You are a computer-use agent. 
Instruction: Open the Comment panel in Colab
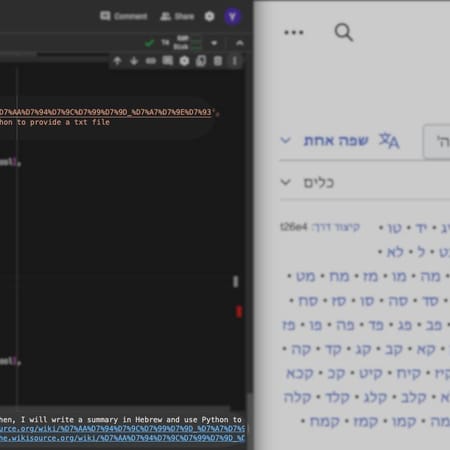pyautogui.click(x=124, y=16)
